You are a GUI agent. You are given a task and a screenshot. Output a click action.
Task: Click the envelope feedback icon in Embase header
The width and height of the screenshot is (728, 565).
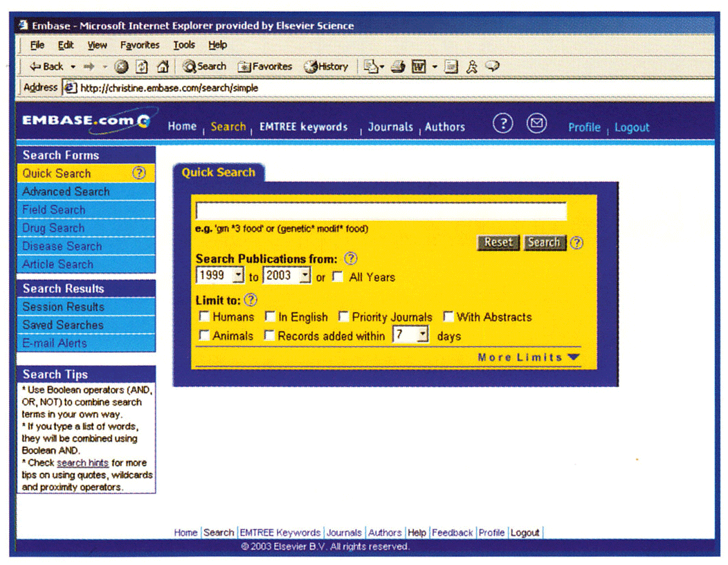(x=537, y=123)
